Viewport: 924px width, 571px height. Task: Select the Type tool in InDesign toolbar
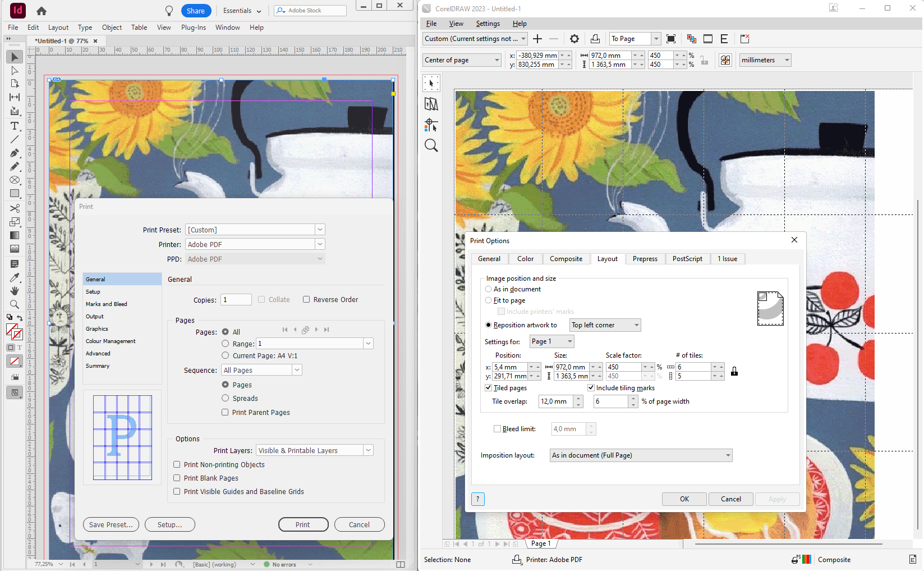pyautogui.click(x=14, y=126)
